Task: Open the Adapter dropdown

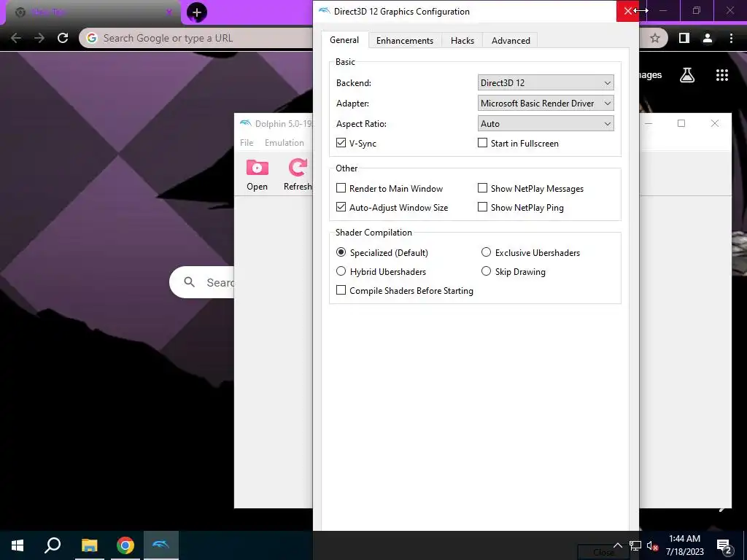Action: click(546, 104)
